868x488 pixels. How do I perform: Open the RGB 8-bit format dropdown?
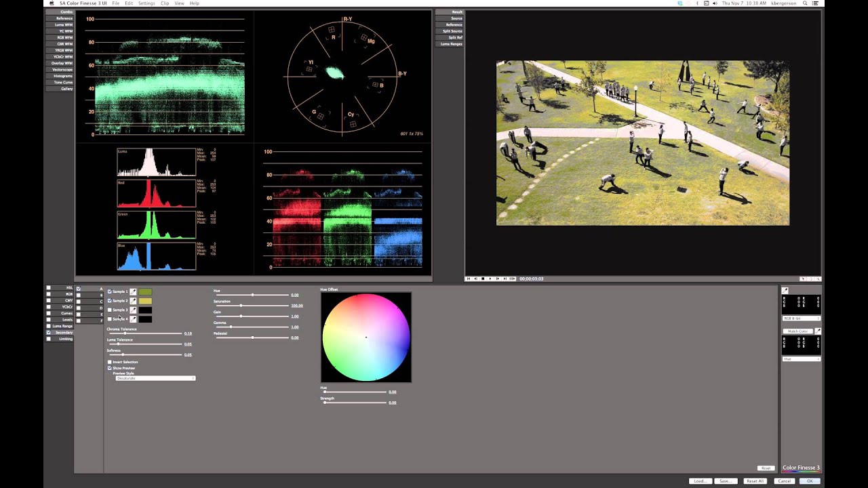click(802, 319)
